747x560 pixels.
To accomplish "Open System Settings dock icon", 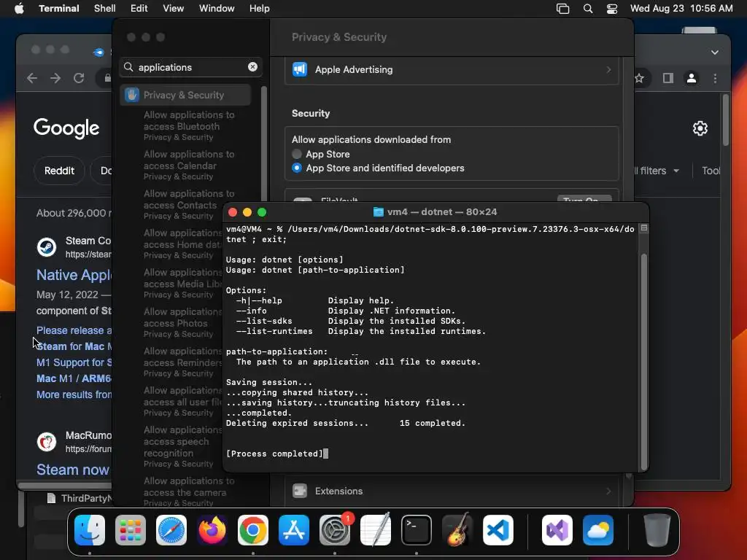I will 334,530.
